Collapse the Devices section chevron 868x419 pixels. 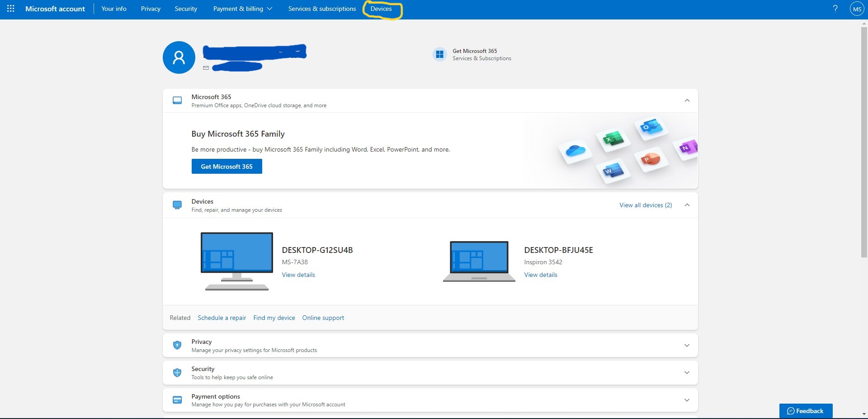pos(687,205)
